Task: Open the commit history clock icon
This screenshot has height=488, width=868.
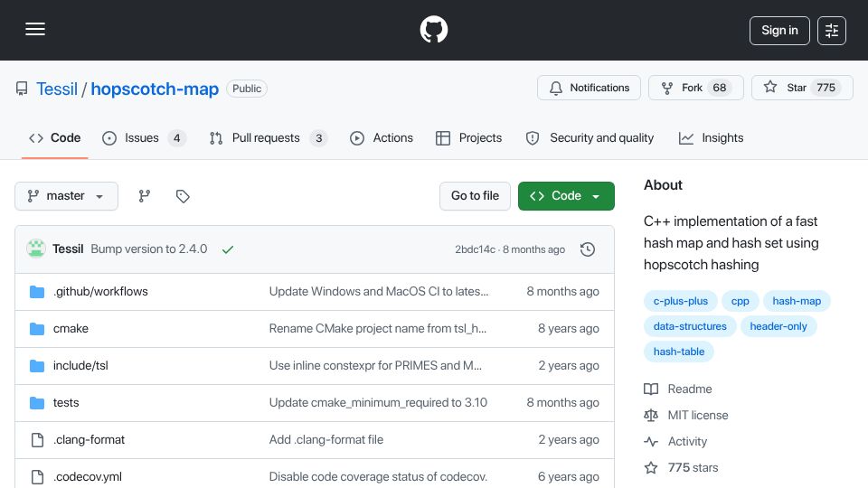Action: (x=588, y=249)
